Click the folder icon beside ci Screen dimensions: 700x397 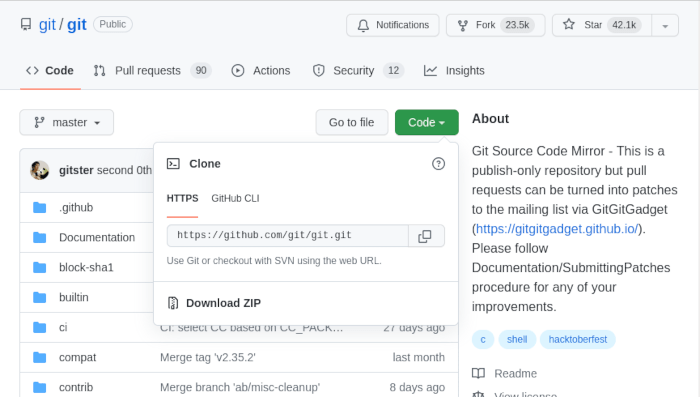click(x=40, y=327)
